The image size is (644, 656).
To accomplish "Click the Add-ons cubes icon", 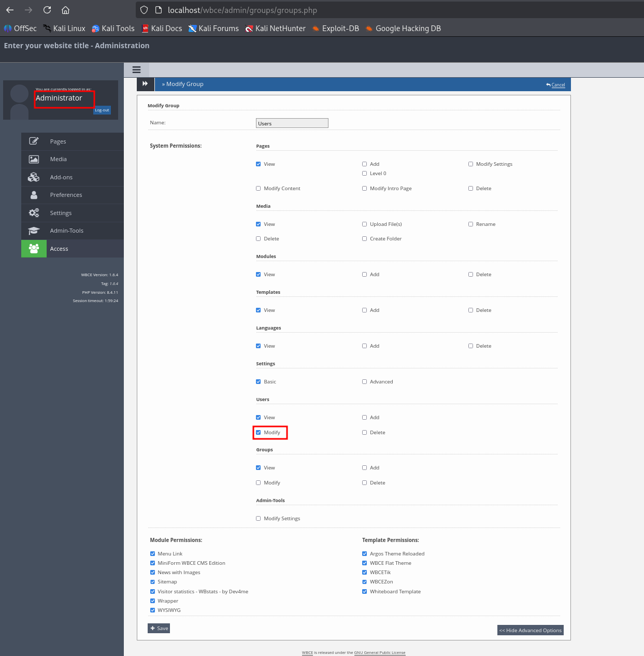I will [x=34, y=177].
